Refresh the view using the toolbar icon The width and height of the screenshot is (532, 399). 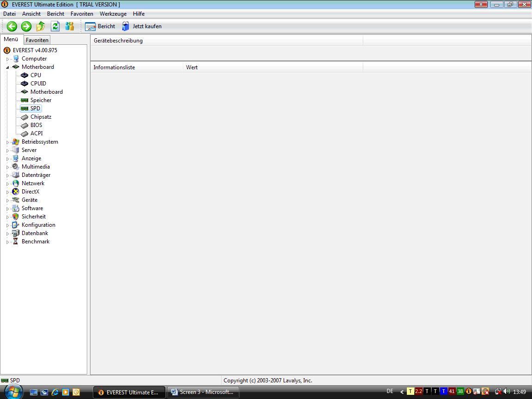[55, 26]
